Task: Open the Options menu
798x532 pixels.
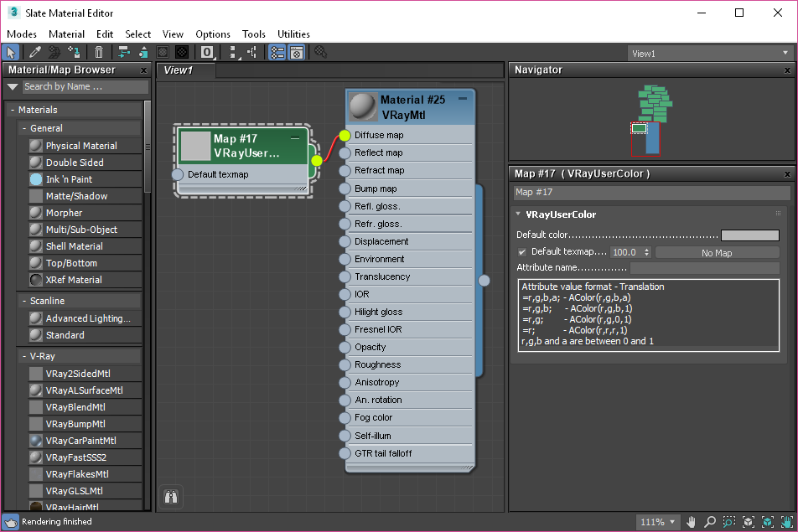Action: [x=213, y=34]
